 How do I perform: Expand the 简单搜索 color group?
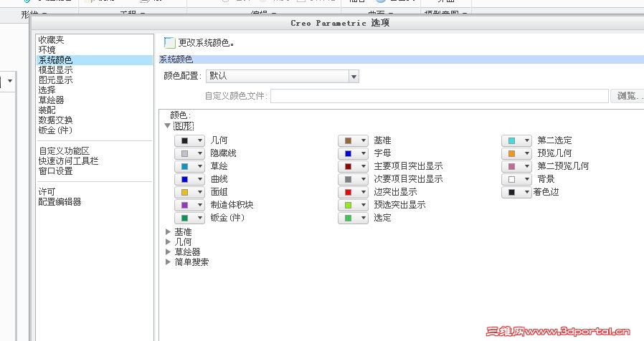pyautogui.click(x=168, y=261)
